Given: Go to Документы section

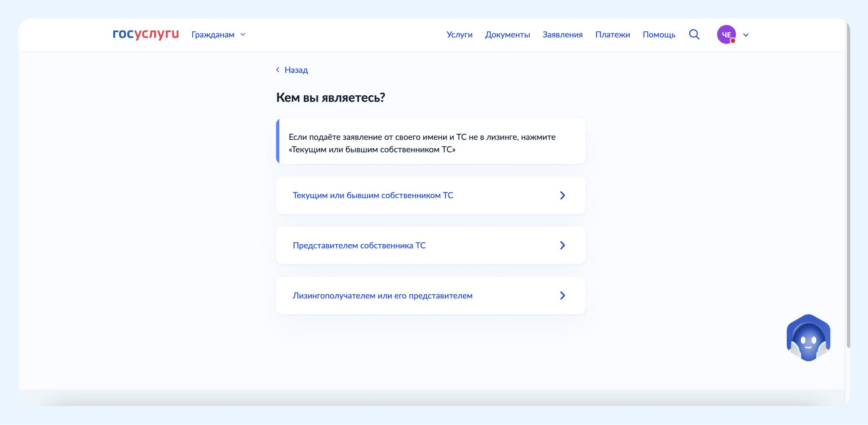Looking at the screenshot, I should click(x=507, y=35).
